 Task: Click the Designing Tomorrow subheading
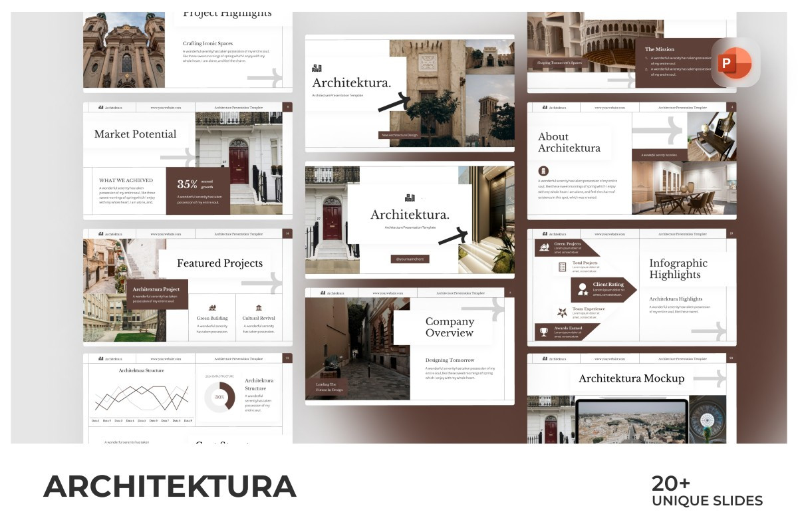tap(450, 360)
